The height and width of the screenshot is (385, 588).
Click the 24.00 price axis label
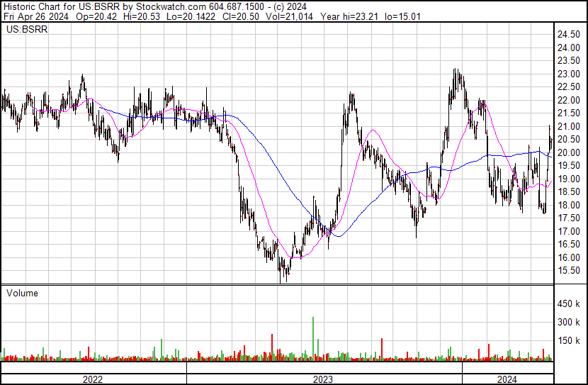tap(568, 48)
